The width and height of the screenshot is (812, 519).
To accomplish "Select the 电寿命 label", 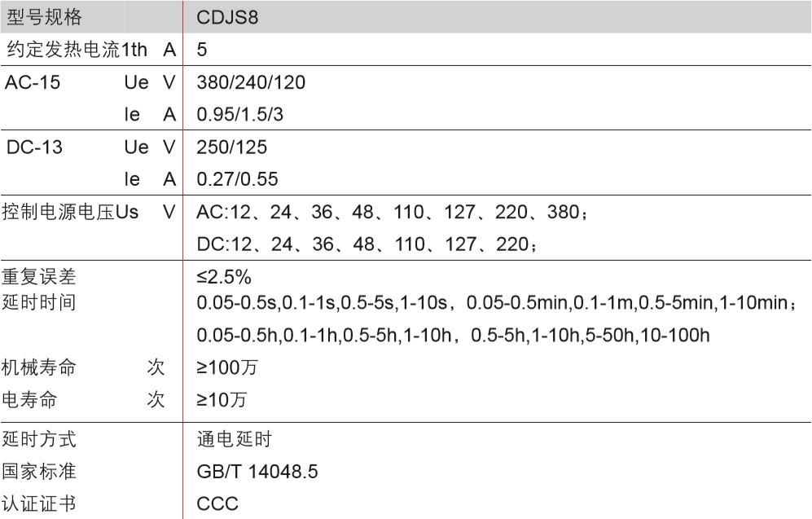I will (29, 400).
